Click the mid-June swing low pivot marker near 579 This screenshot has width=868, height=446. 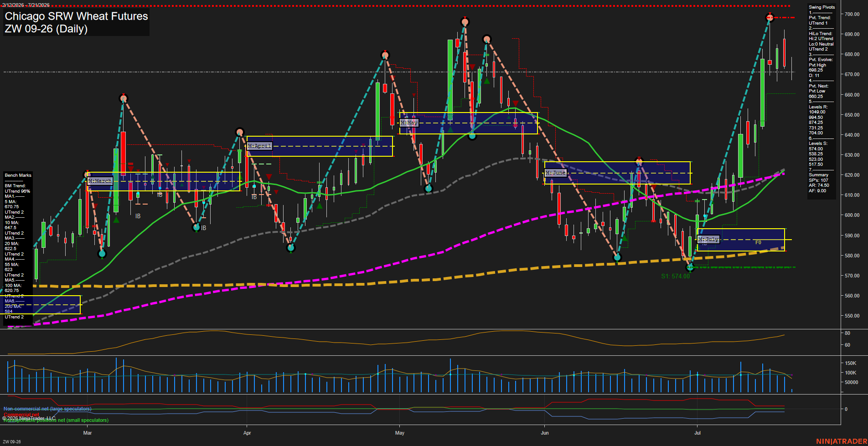click(617, 257)
